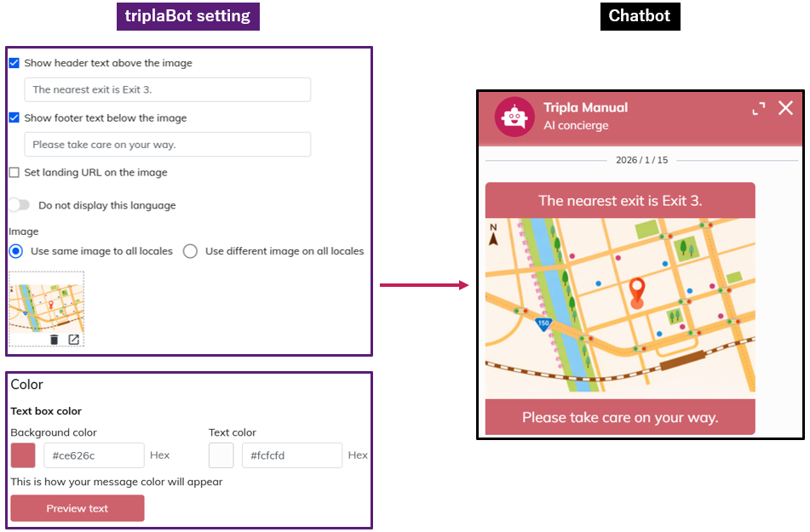Toggle Do not display this language switch
This screenshot has height=532, width=810.
(x=19, y=205)
